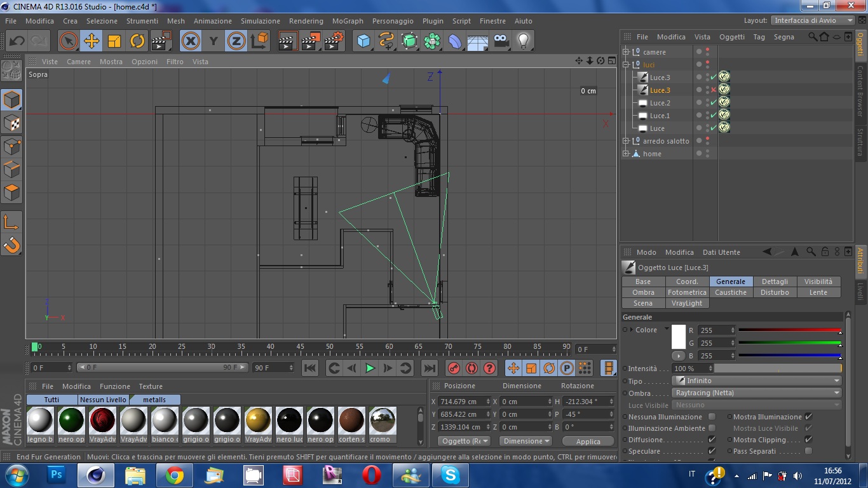Expand the arredo salotto object group
The height and width of the screenshot is (488, 868).
click(626, 141)
